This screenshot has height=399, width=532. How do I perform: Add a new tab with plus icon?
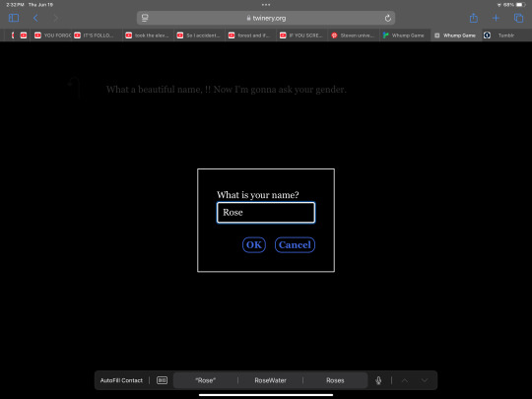pos(496,18)
